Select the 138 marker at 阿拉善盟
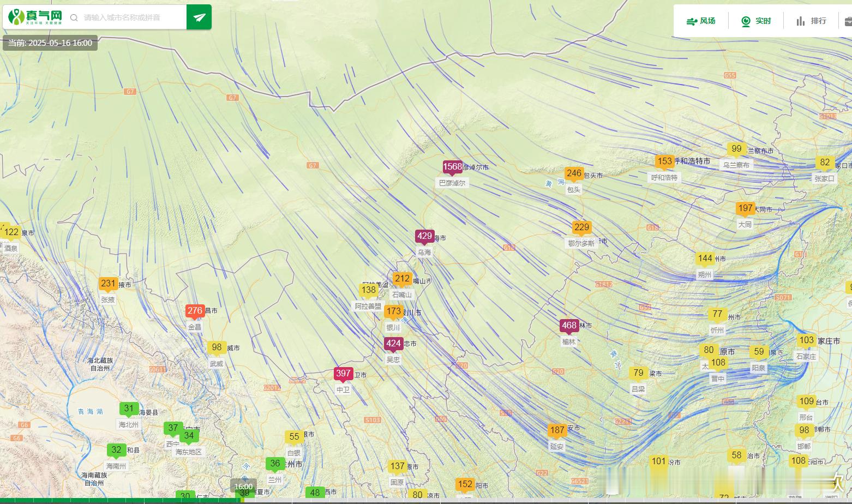 pyautogui.click(x=369, y=290)
